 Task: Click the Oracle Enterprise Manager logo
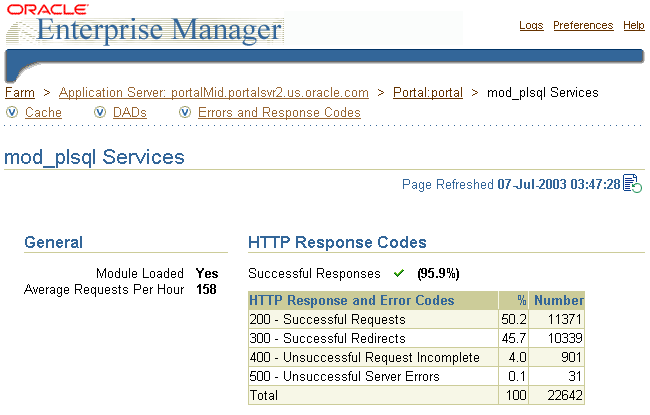144,24
